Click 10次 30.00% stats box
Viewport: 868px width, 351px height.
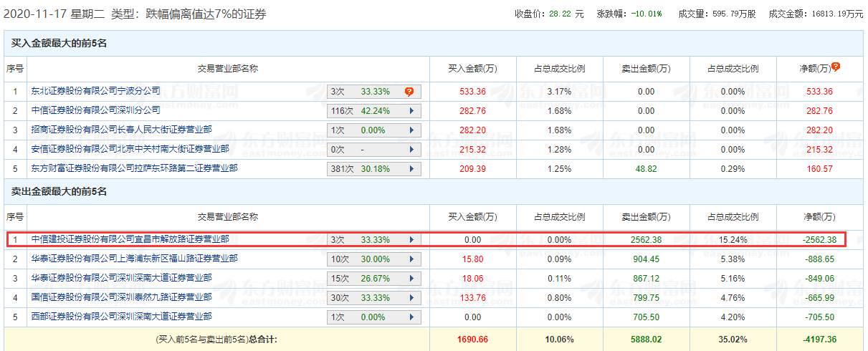[x=374, y=259]
